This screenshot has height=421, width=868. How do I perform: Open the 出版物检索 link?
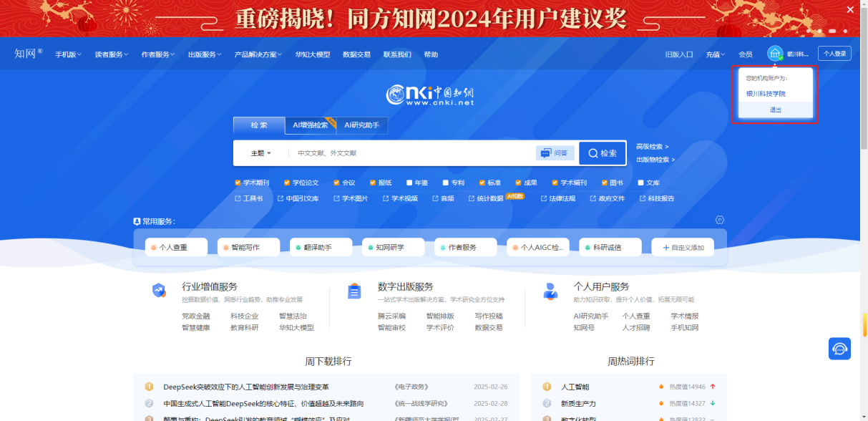pos(655,160)
